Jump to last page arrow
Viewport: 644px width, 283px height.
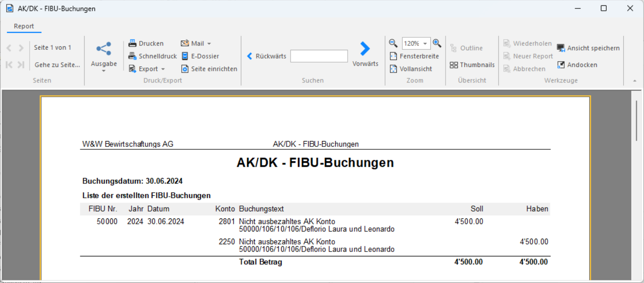21,65
